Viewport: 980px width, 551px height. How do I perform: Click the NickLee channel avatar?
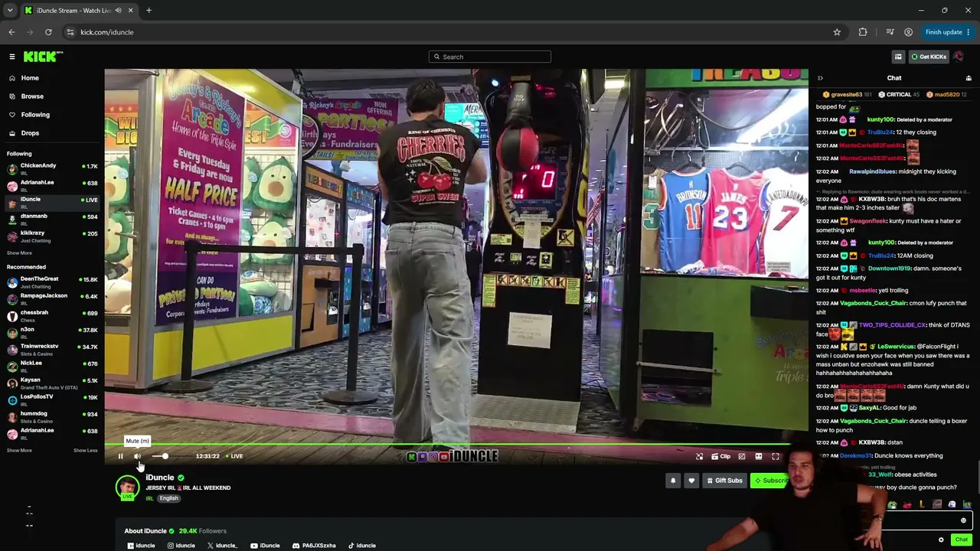(12, 366)
